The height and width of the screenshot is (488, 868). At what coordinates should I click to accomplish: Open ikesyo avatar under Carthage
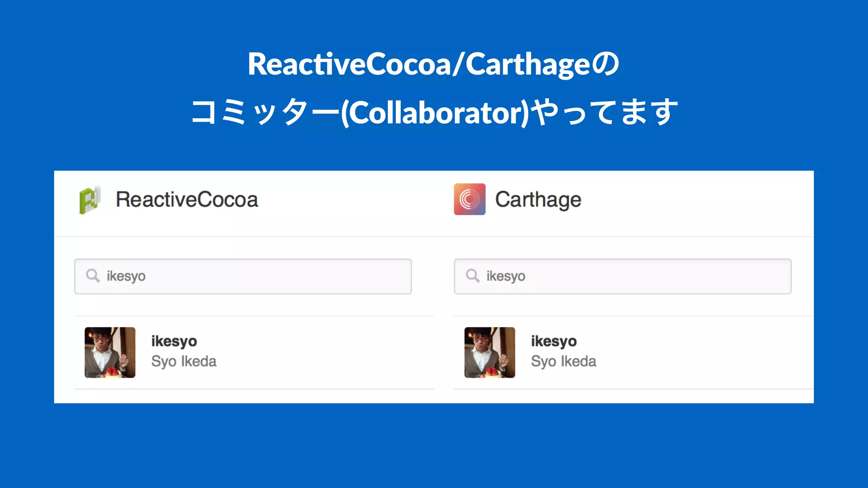490,352
